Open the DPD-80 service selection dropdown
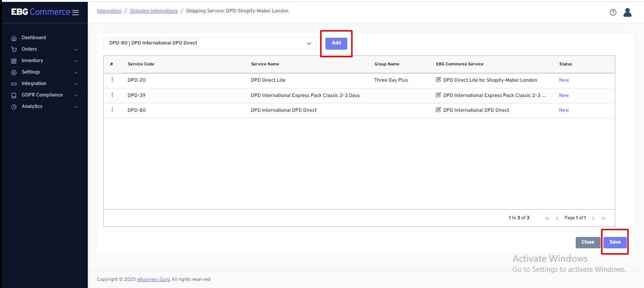The width and height of the screenshot is (644, 288). [210, 43]
